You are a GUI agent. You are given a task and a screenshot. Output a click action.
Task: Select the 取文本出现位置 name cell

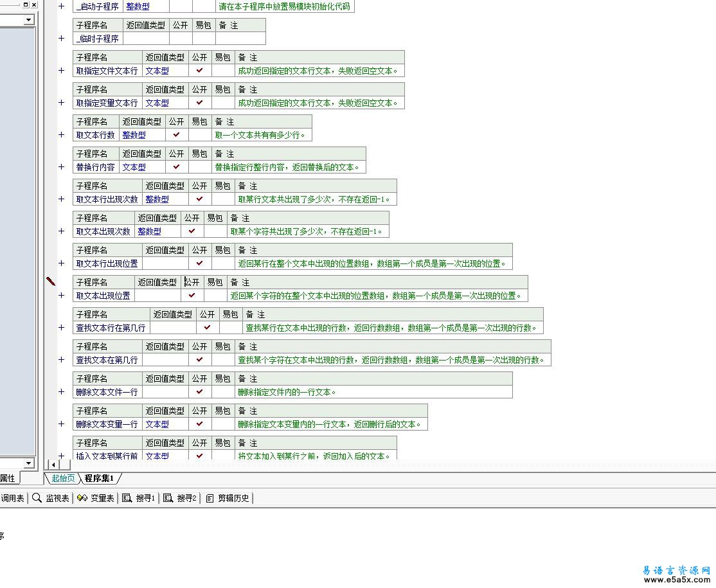[x=103, y=296]
